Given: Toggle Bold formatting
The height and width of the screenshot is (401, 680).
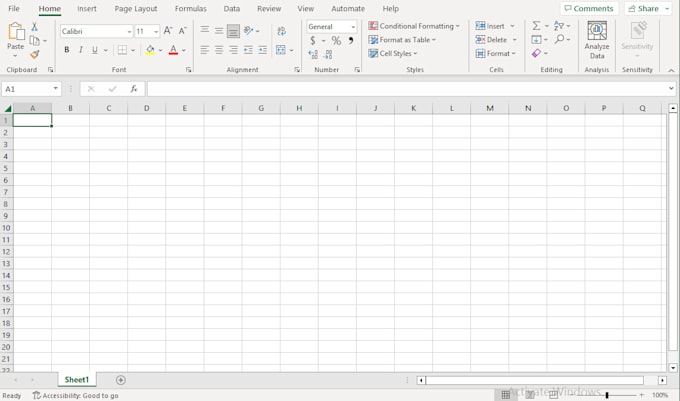Looking at the screenshot, I should [x=67, y=50].
